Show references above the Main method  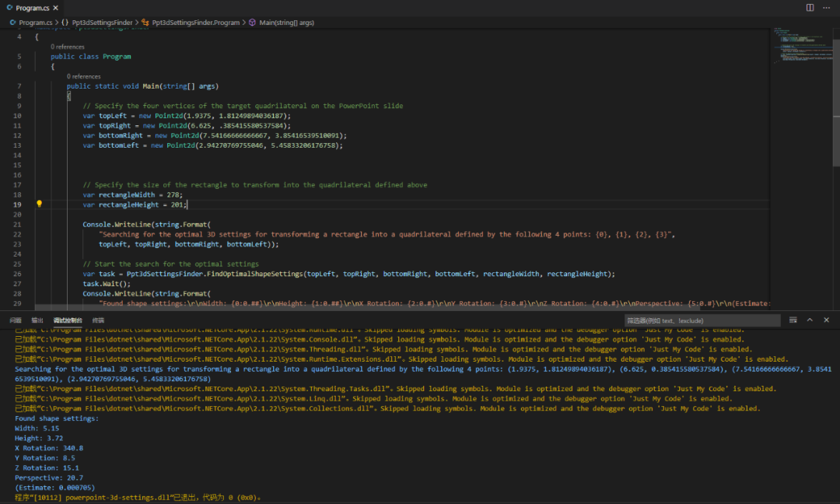pos(83,76)
